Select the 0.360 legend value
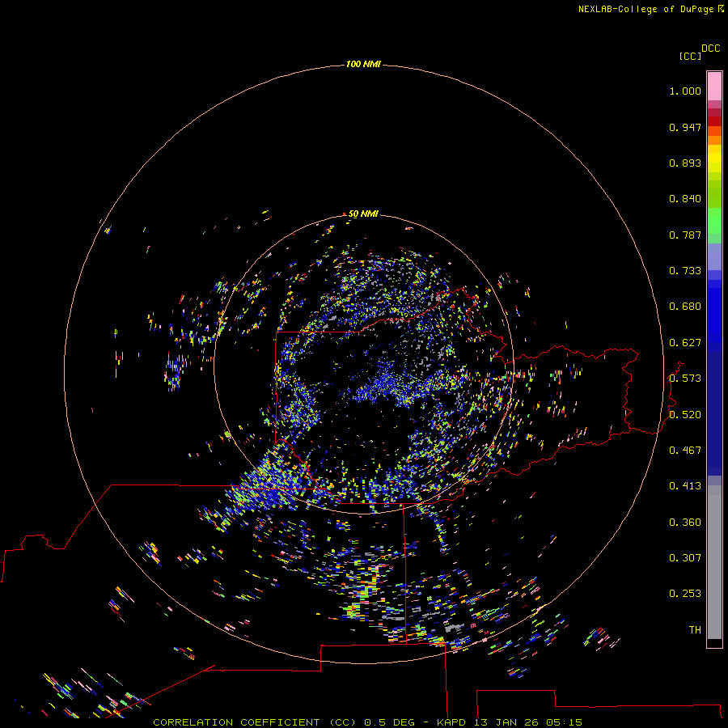This screenshot has width=728, height=728. point(685,523)
